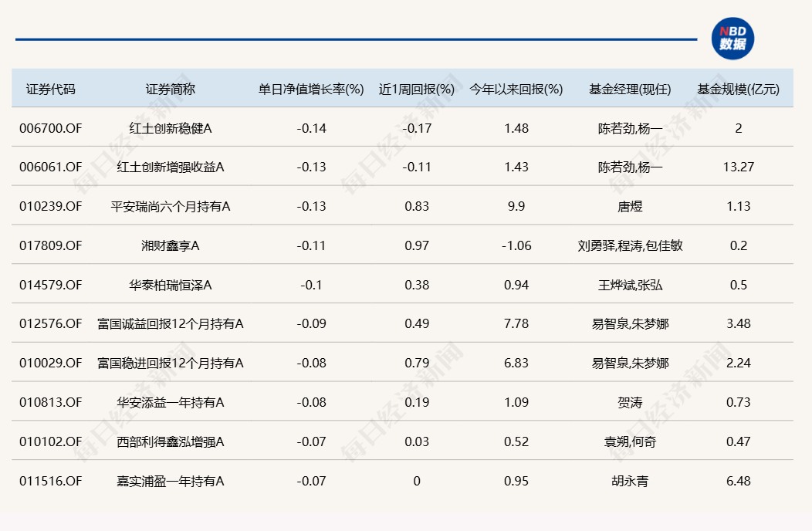This screenshot has width=812, height=531.
Task: Click fund manager 唐煜
Action: [631, 206]
